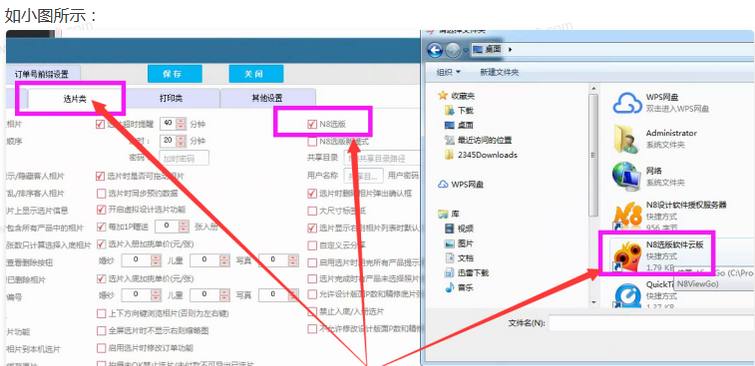Click the 保存 button
Screen dimensions: 755x366
175,74
